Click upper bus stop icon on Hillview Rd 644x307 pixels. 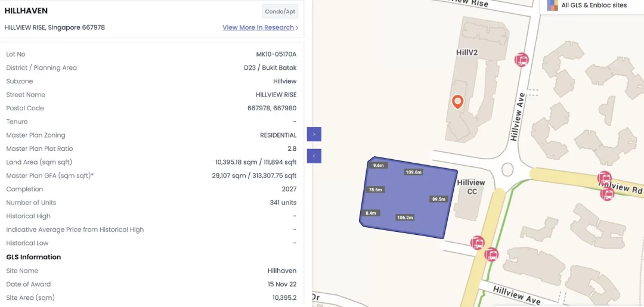click(604, 178)
